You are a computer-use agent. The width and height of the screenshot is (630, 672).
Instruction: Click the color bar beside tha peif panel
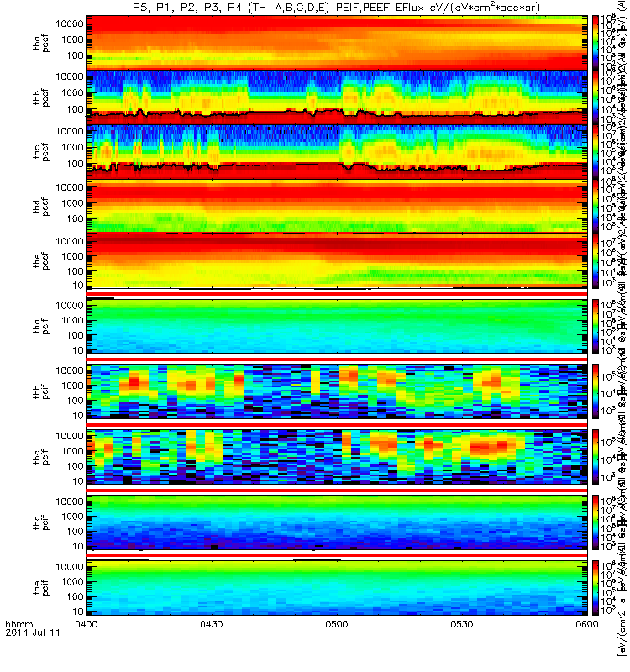(596, 326)
